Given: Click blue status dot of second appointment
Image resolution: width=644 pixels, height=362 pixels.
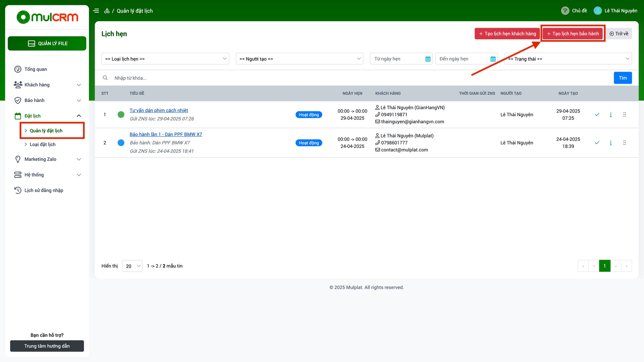Looking at the screenshot, I should point(121,143).
